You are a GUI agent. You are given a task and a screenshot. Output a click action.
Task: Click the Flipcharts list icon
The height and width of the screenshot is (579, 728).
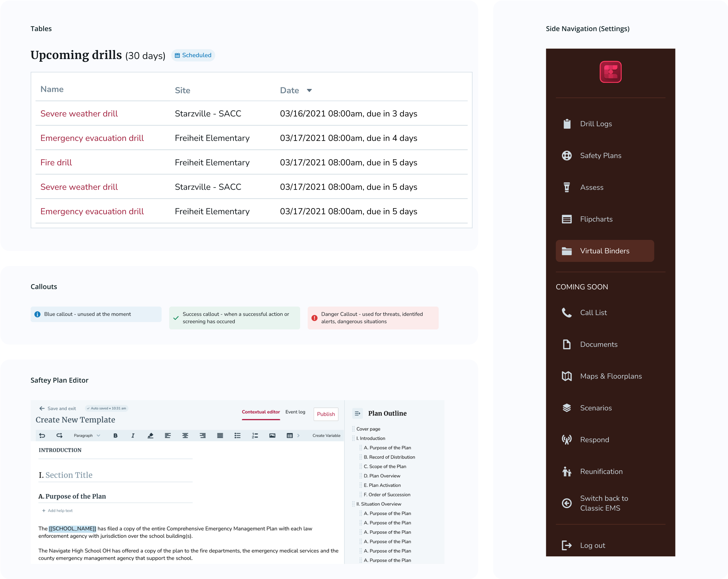(567, 219)
